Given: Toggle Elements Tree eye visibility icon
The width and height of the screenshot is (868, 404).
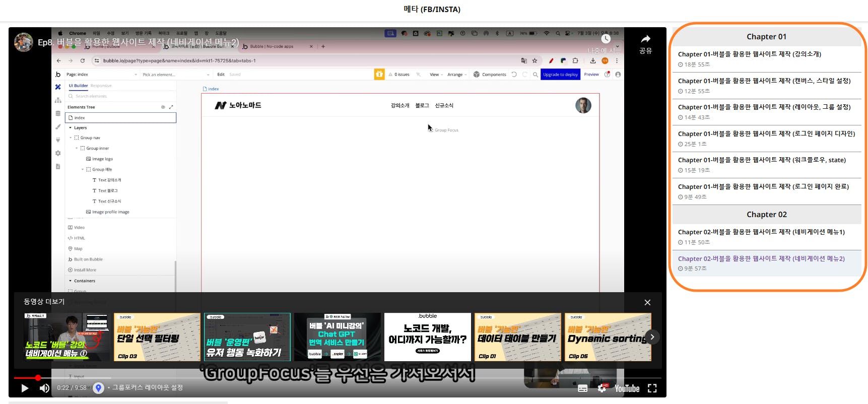Looking at the screenshot, I should coord(163,107).
